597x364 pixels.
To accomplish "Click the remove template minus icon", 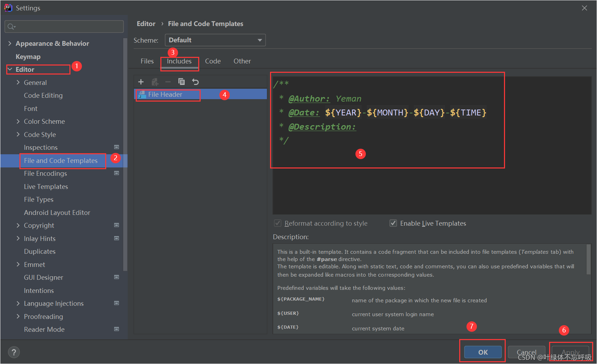I will 168,82.
